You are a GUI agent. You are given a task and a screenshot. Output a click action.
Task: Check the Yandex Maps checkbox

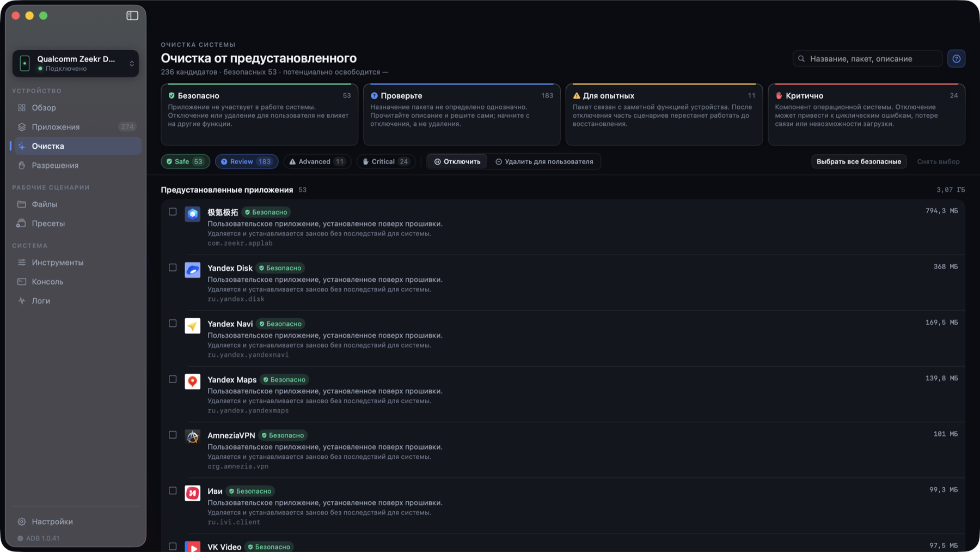(173, 379)
